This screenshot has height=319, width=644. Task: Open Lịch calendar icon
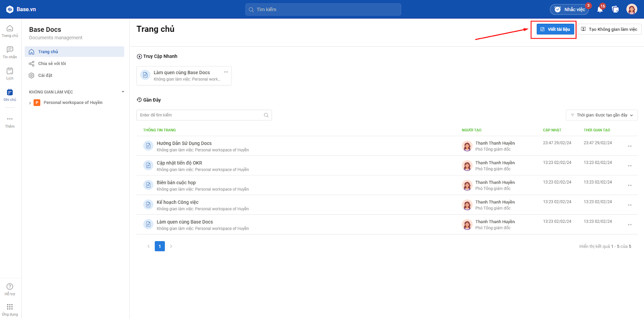(10, 71)
